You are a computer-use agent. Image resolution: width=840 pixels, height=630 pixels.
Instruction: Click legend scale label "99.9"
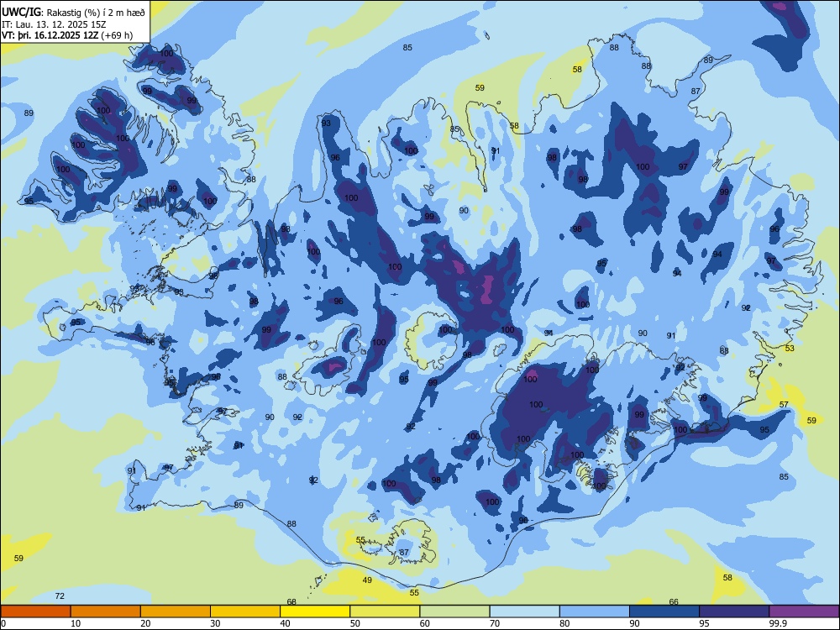point(778,623)
